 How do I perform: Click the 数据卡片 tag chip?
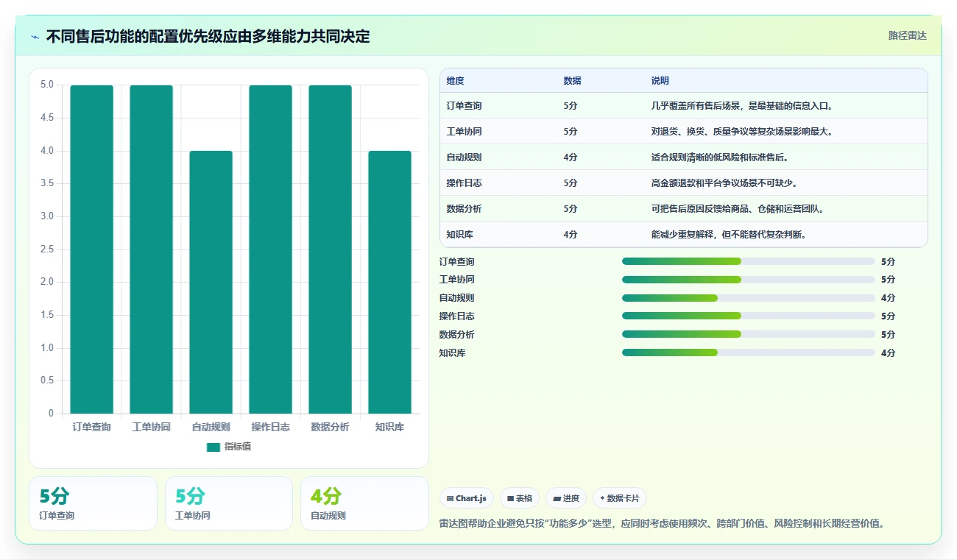(620, 498)
